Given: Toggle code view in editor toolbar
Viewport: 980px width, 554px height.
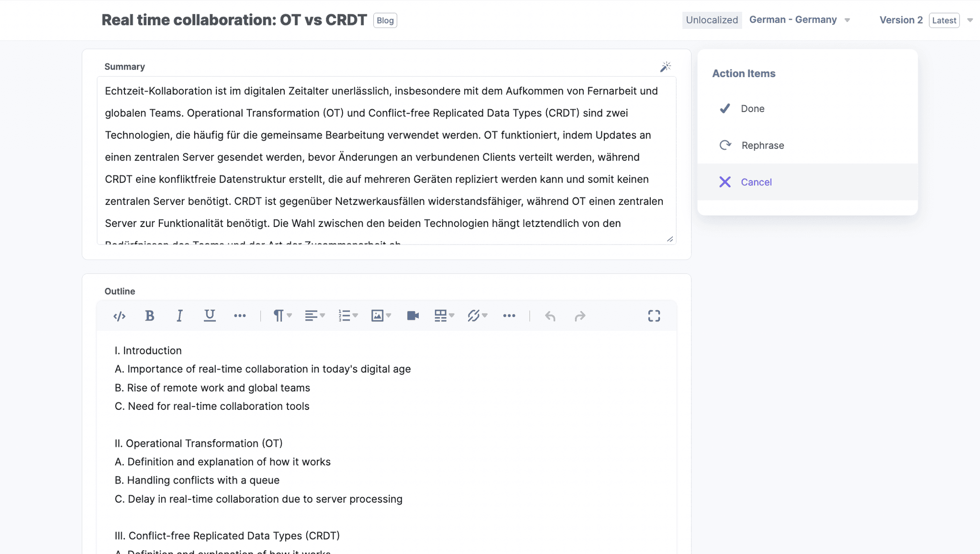Looking at the screenshot, I should 119,316.
